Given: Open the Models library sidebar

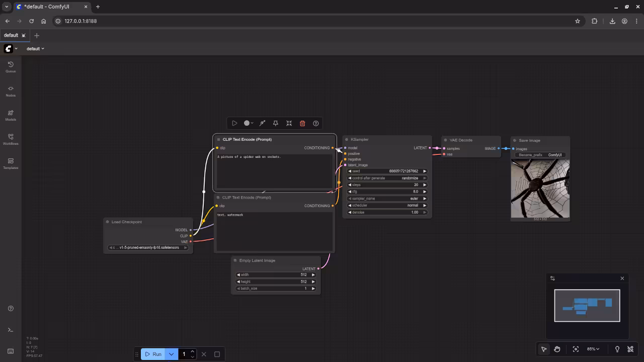Looking at the screenshot, I should (x=11, y=115).
